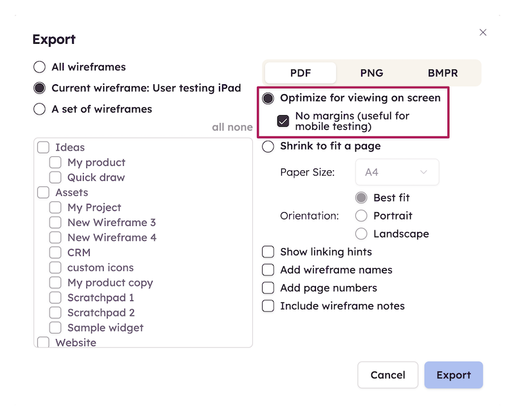Select the All wireframes radio button
Viewport: 515px width, 420px height.
point(39,67)
